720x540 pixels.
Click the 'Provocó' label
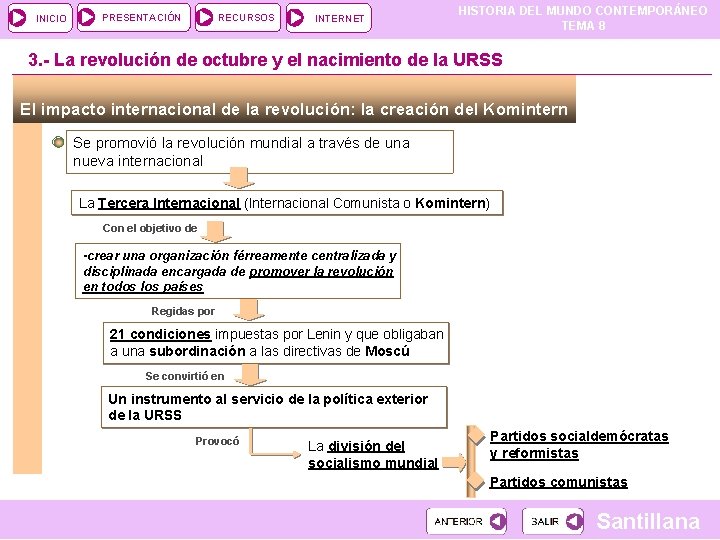click(x=217, y=441)
